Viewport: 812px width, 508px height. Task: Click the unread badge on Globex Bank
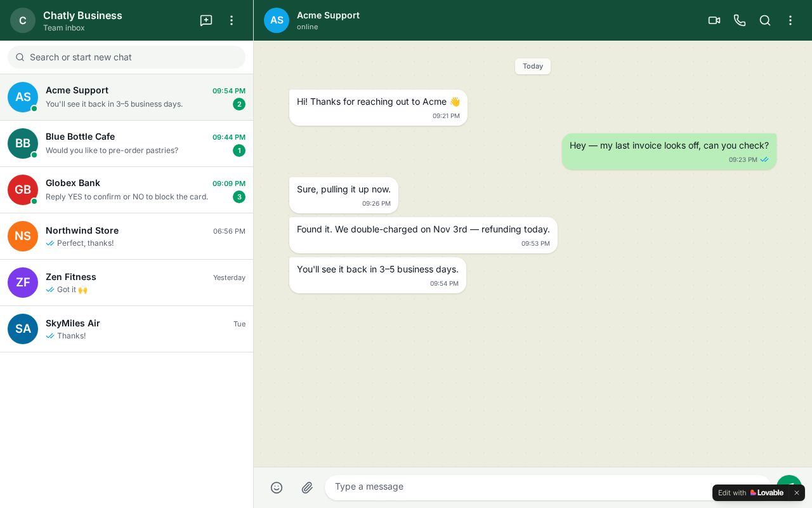[239, 197]
